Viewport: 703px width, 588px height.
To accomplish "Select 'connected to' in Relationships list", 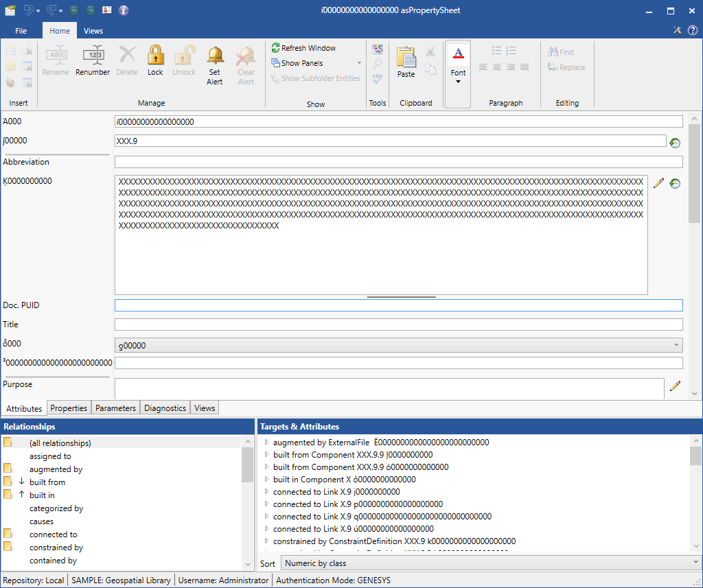I will pos(53,534).
